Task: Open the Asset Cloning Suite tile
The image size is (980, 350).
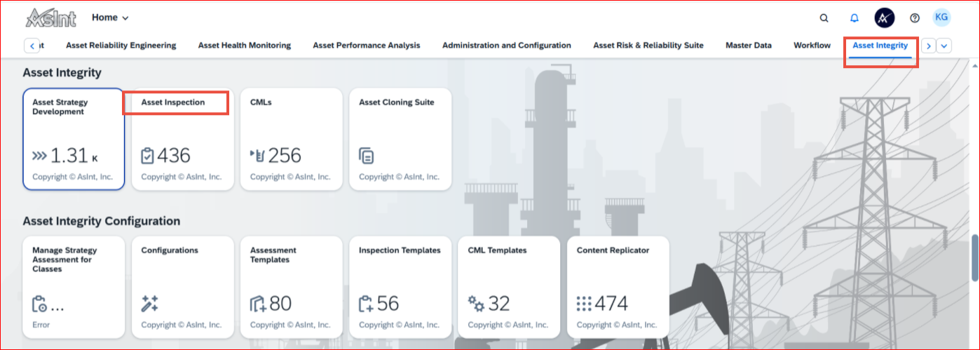Action: click(400, 139)
